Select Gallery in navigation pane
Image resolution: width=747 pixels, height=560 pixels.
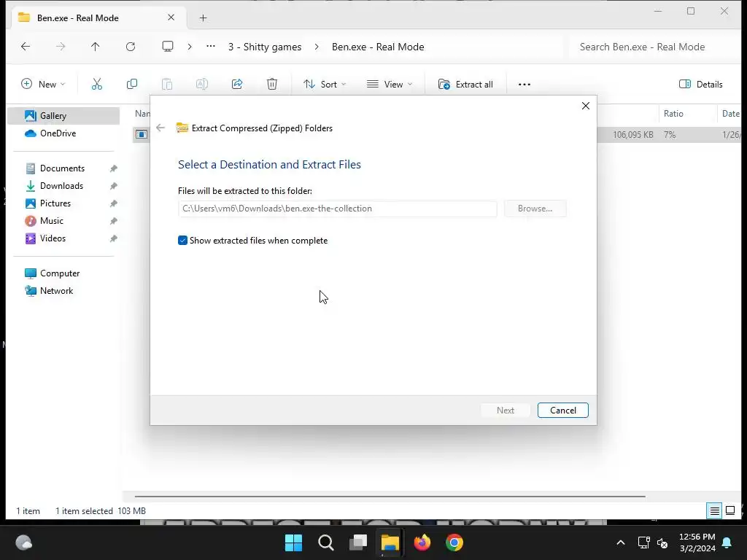(63, 116)
